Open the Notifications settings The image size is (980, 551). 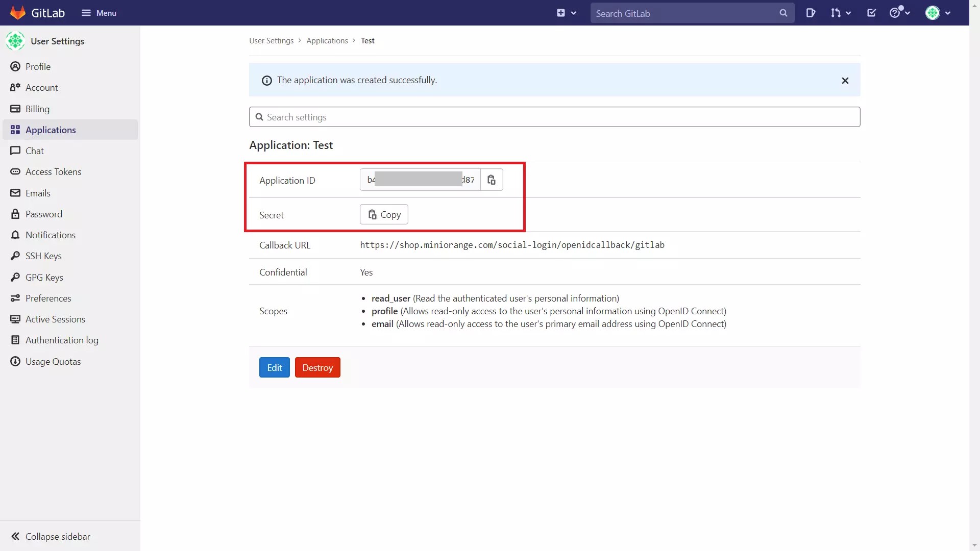[x=51, y=235]
